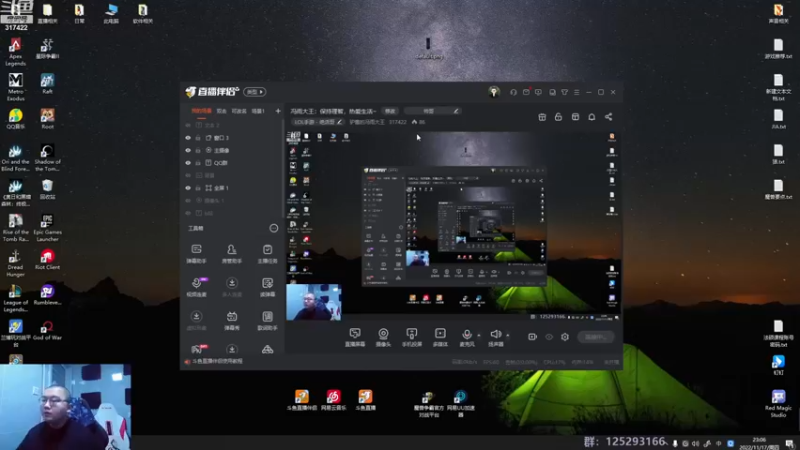Open the 视频连麦 video co-stream tool
Viewport: 800px width, 450px height.
coord(196,287)
